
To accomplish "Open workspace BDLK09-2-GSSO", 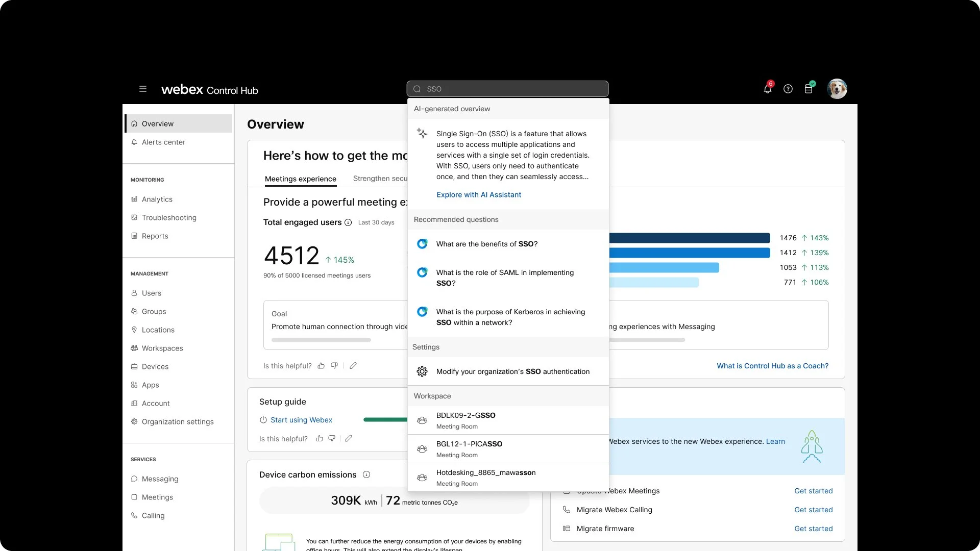I will 508,420.
